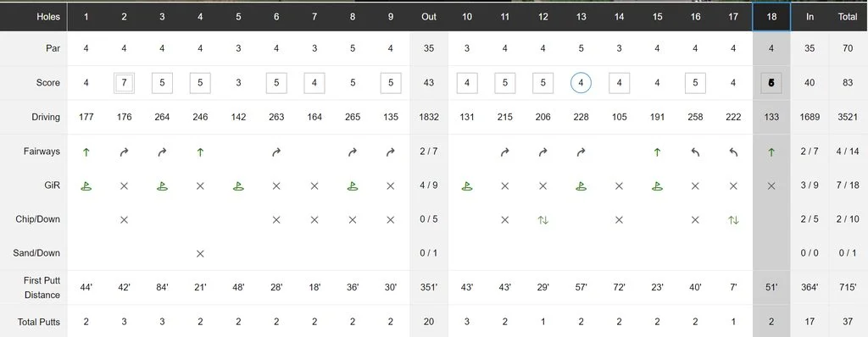Toggle hole 2 GiR missed X
Viewport: 868px width, 337px height.
click(x=124, y=186)
